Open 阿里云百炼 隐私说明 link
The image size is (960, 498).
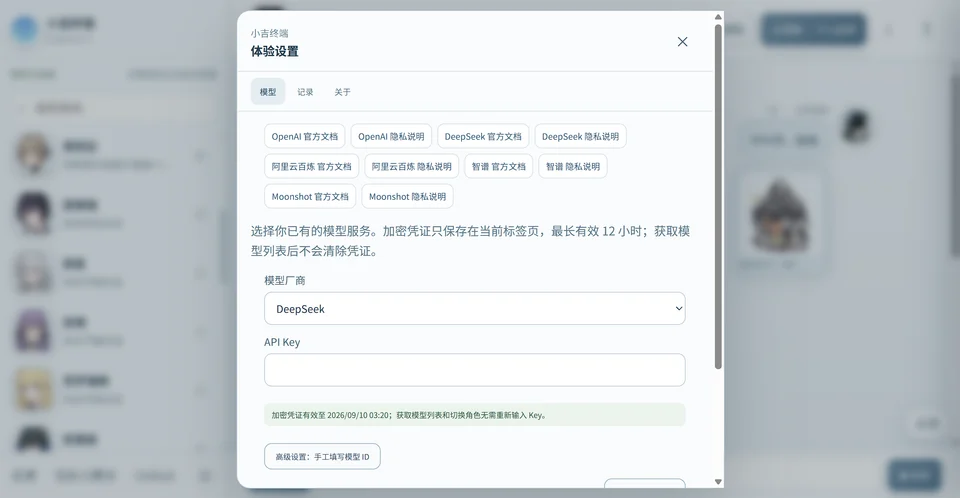pos(411,167)
